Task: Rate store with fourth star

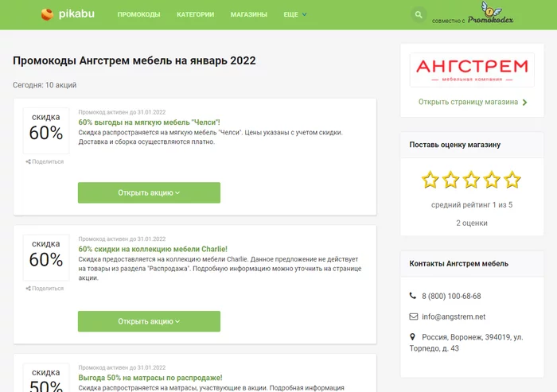Action: (x=492, y=180)
